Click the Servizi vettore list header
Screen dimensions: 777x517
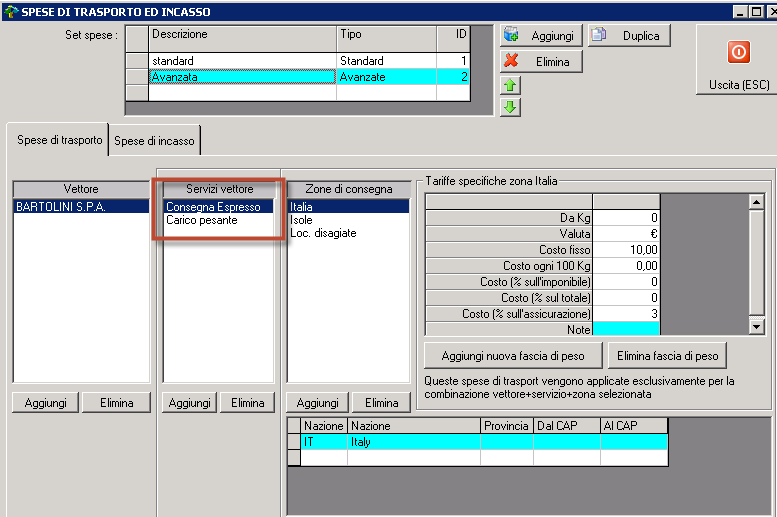point(219,189)
